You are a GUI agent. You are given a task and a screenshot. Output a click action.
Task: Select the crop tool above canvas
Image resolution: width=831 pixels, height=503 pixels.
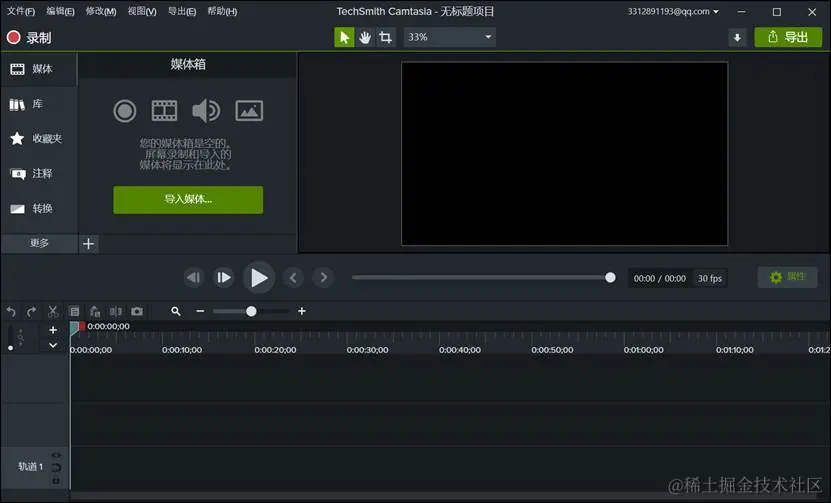[x=385, y=37]
